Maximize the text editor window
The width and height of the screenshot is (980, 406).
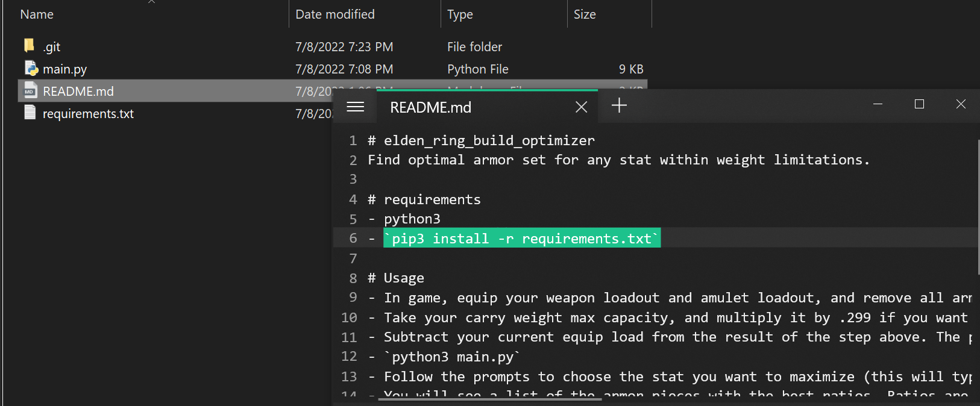pos(919,104)
